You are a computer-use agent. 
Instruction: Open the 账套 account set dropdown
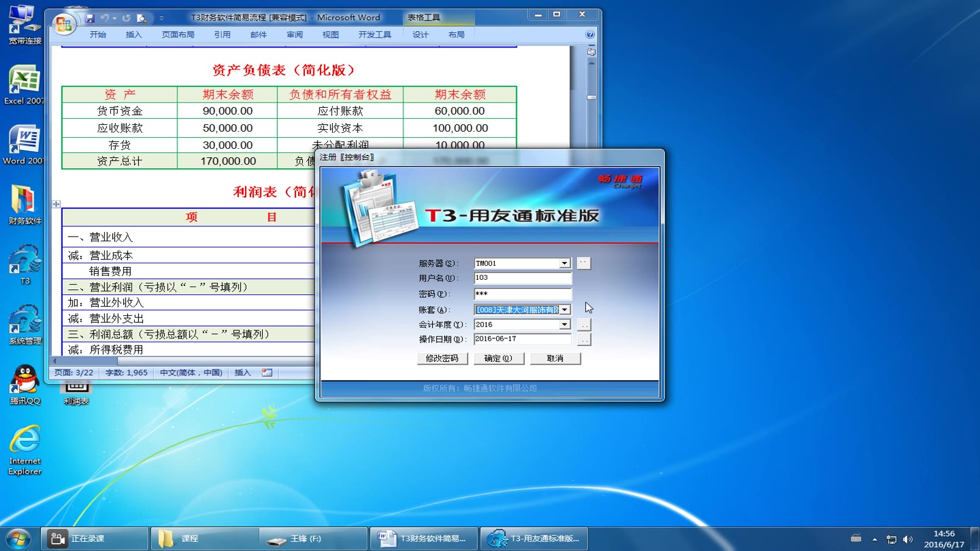click(564, 309)
